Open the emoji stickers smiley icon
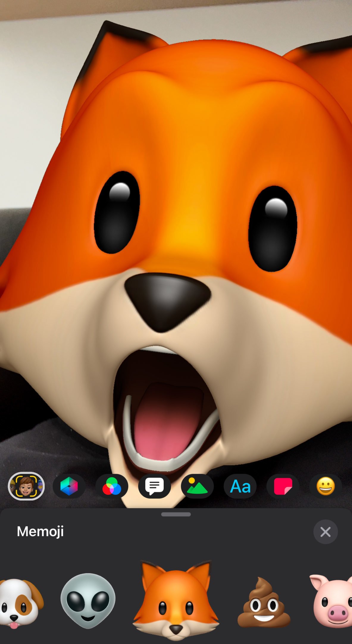Viewport: 352px width, 644px height. [x=326, y=486]
